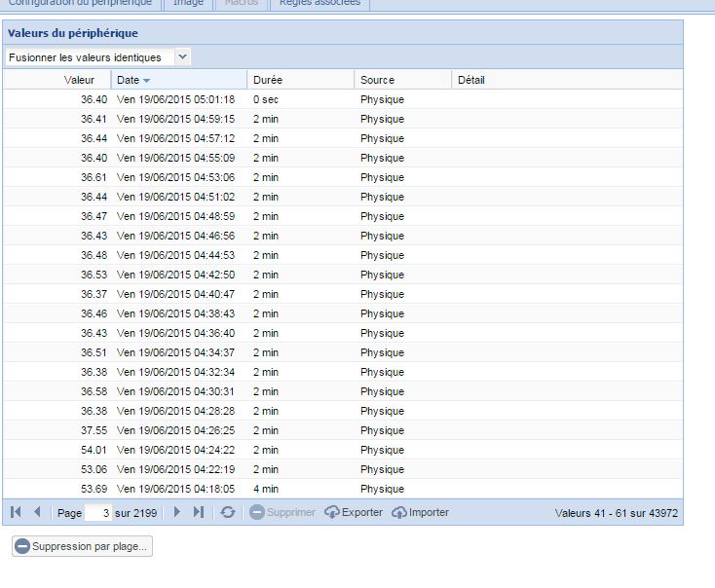The height and width of the screenshot is (588, 715).
Task: Switch to the Règles associées tab
Action: [319, 3]
